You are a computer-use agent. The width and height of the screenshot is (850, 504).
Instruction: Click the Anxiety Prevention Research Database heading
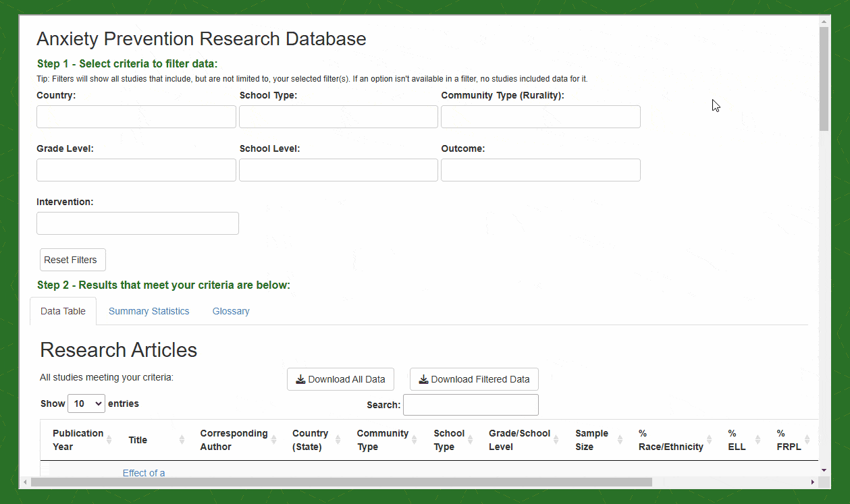(201, 38)
